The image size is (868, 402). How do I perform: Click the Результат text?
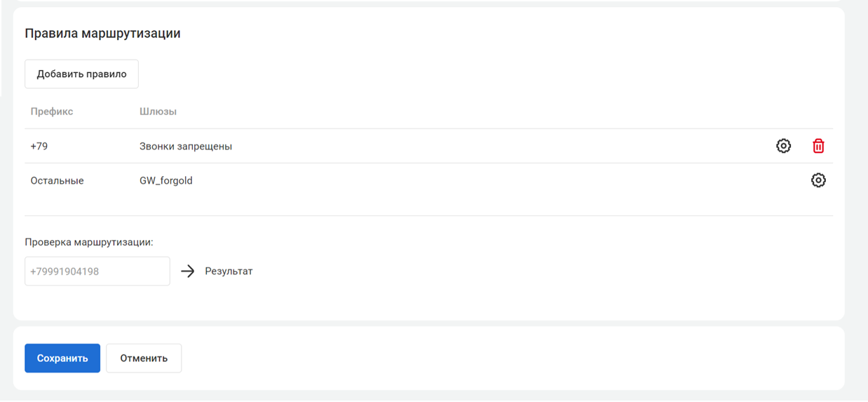(x=229, y=272)
